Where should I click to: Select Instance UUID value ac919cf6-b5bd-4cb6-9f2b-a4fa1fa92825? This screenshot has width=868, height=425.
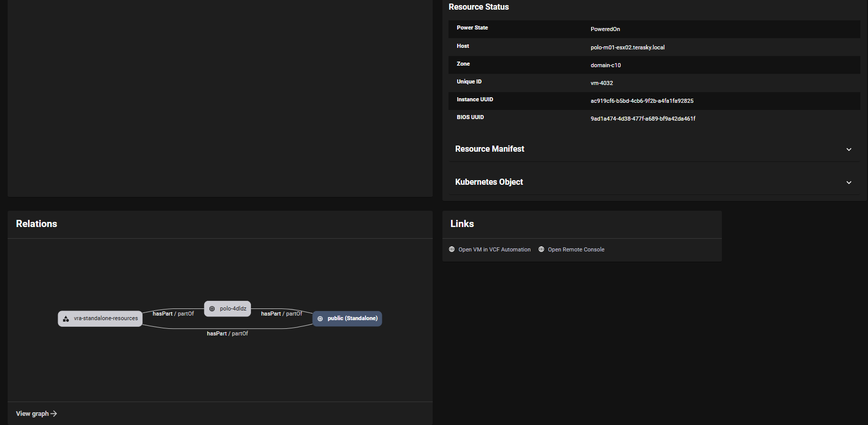click(x=642, y=101)
